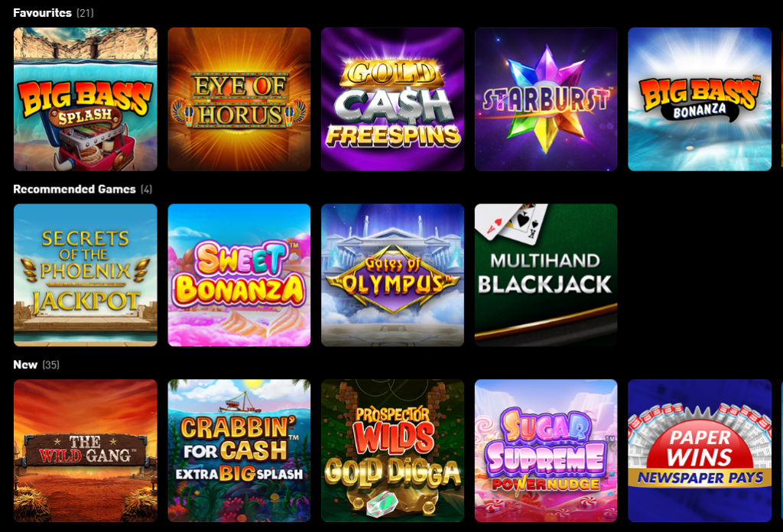Click the Favourites section heading

click(43, 13)
